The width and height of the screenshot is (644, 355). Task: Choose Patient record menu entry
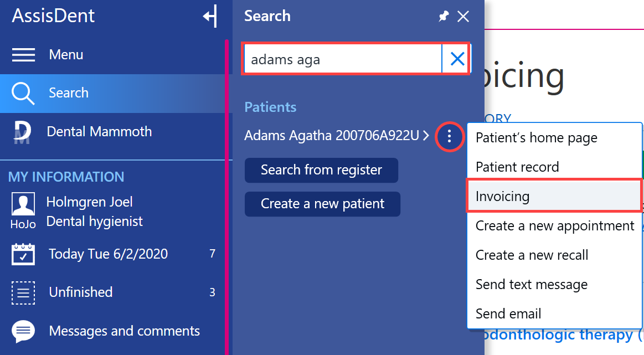pyautogui.click(x=554, y=167)
